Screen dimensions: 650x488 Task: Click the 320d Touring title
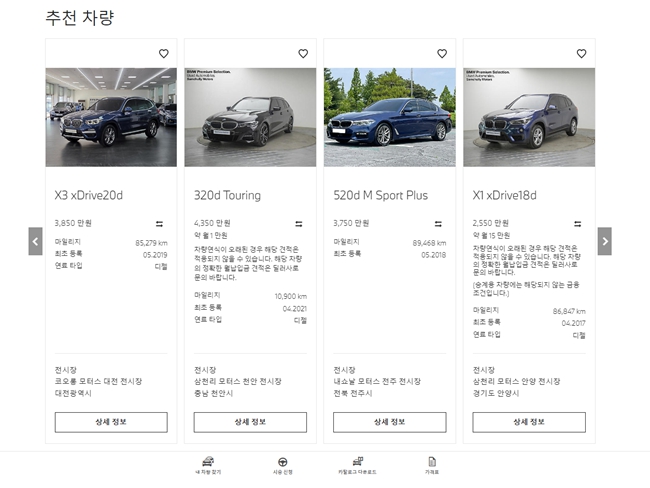[x=228, y=195]
